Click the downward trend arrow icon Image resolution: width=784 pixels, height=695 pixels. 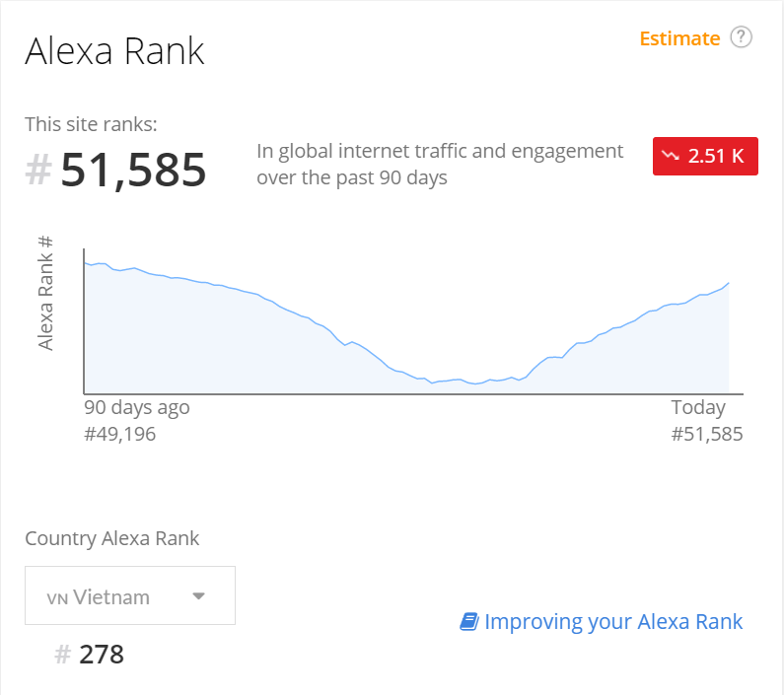pyautogui.click(x=671, y=156)
